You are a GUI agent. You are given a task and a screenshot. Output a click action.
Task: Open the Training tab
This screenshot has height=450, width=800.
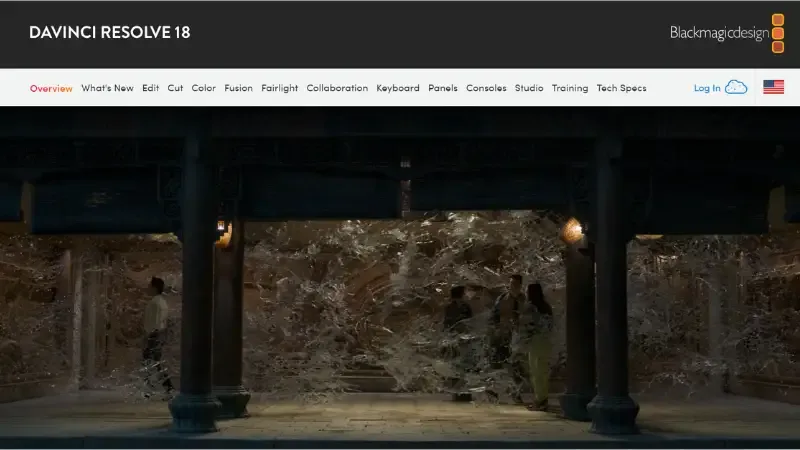pos(570,88)
